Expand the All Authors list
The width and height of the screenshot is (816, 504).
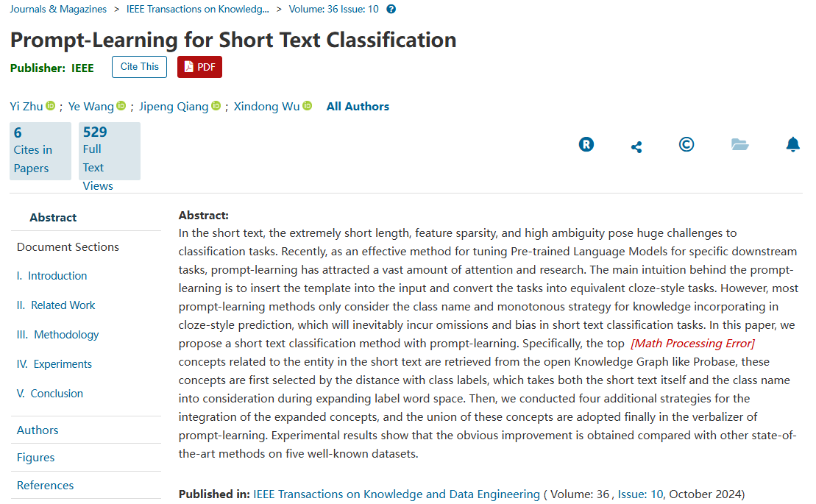(358, 107)
